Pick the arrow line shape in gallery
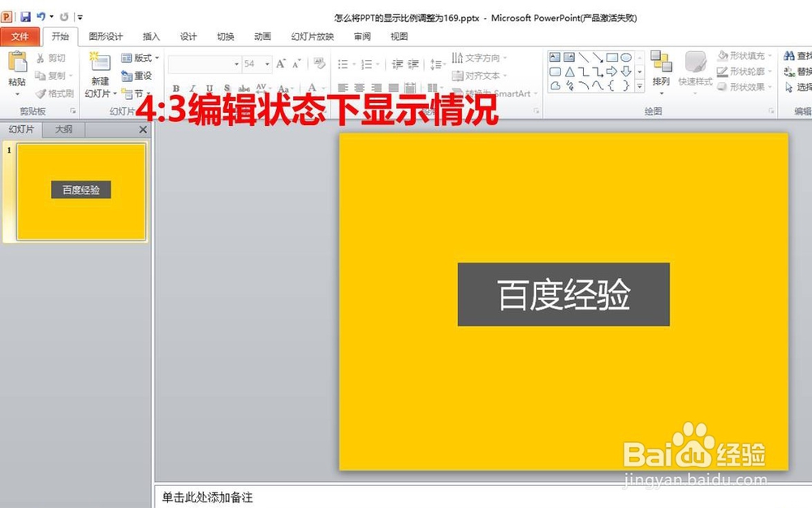 [598, 57]
